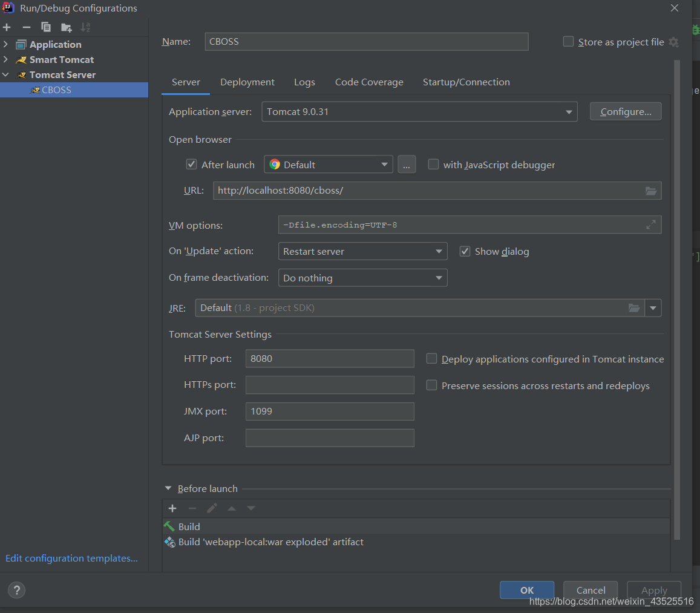The width and height of the screenshot is (700, 613).
Task: Browse for the URL using folder icon
Action: [651, 191]
